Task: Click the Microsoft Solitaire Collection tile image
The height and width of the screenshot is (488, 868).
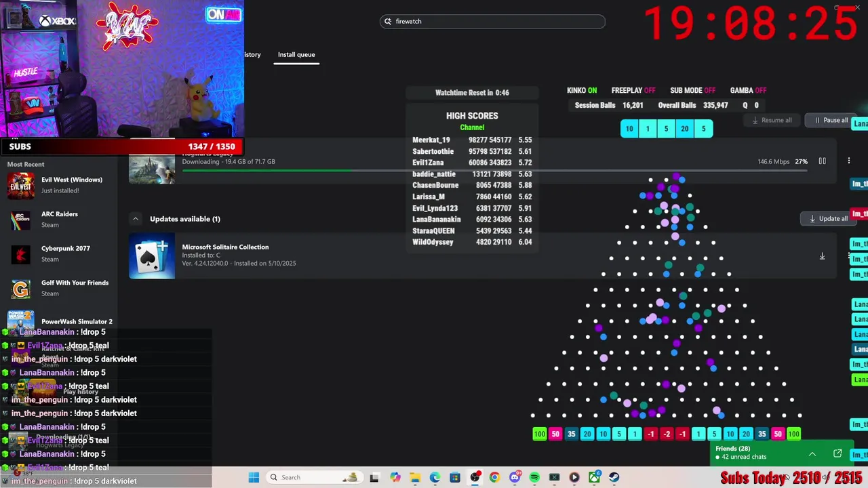Action: tap(152, 256)
